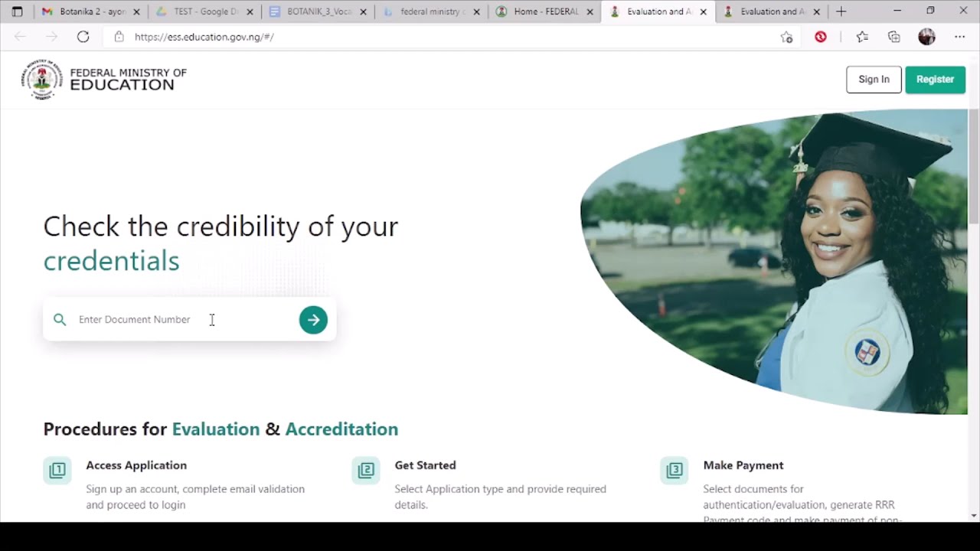Open the Favorites list icon
980x551 pixels.
click(862, 37)
